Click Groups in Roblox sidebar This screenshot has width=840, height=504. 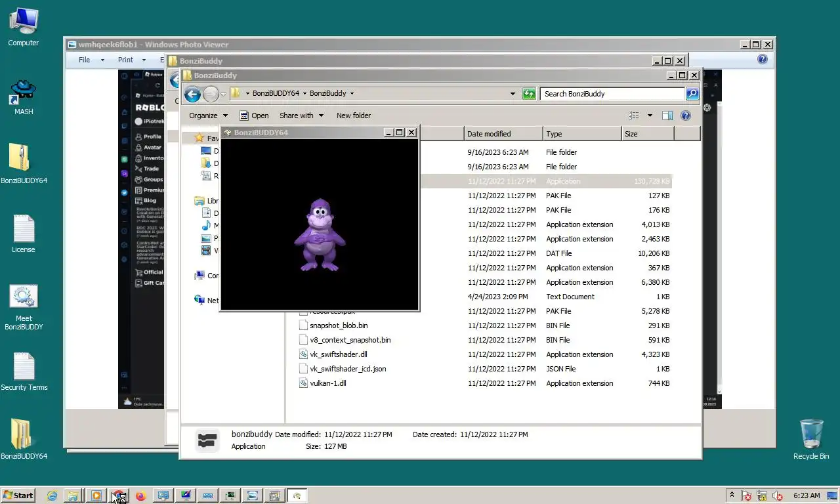149,179
